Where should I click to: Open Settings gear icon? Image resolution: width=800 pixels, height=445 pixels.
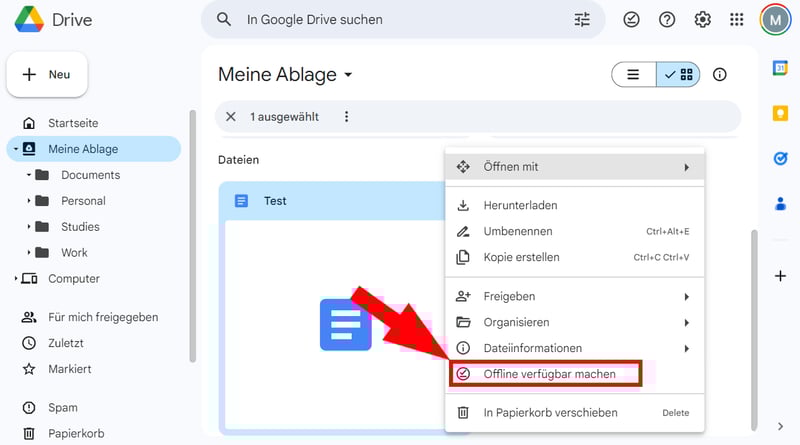coord(702,20)
